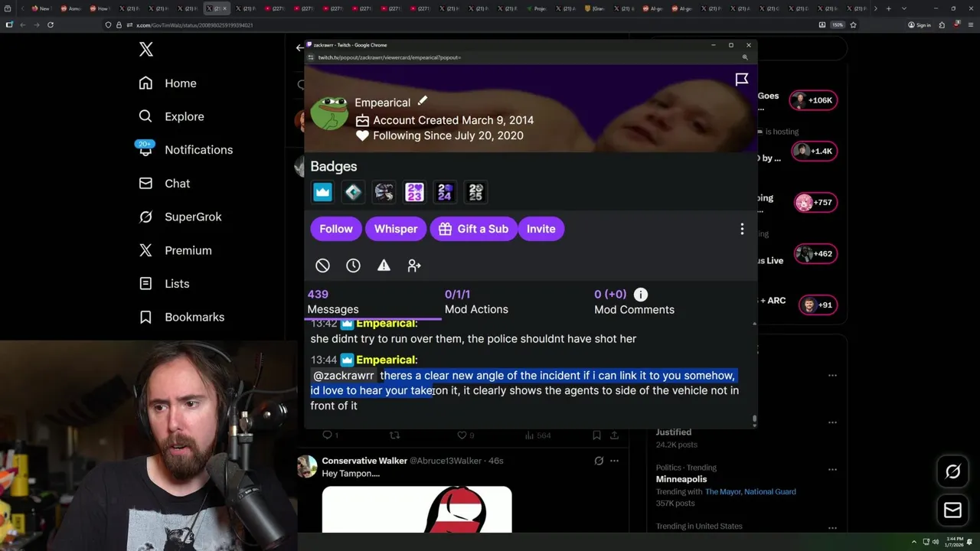Open the image in Conservative Walker's post
The height and width of the screenshot is (551, 980).
tap(416, 509)
